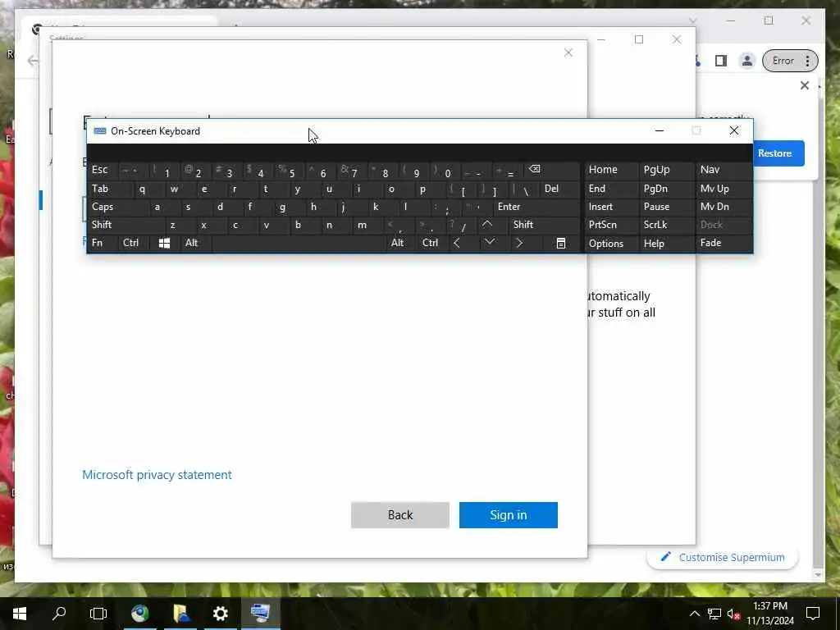Tap the Fade key on the On-Screen Keyboard
The width and height of the screenshot is (840, 630).
click(723, 243)
